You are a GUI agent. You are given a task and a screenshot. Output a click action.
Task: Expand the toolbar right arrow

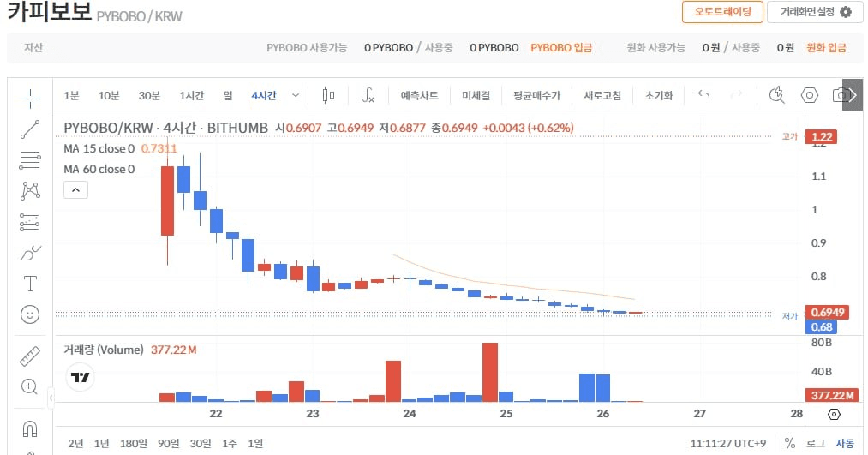853,95
